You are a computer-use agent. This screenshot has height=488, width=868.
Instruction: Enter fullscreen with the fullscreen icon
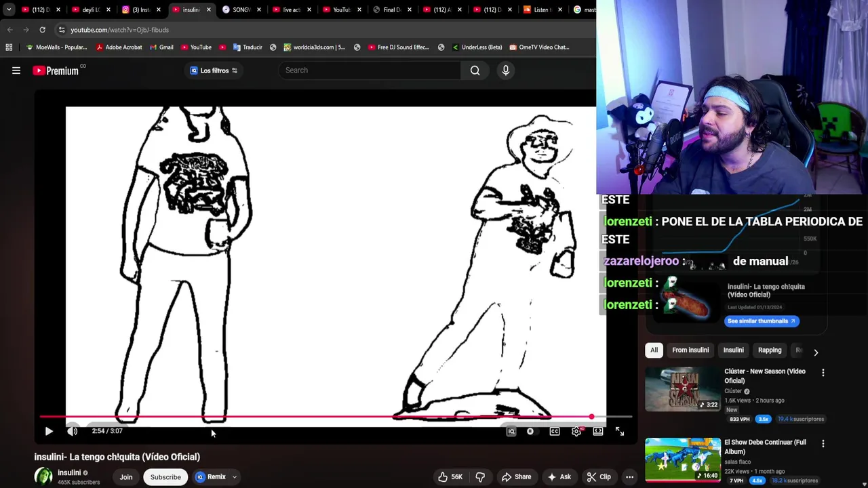[x=620, y=431]
